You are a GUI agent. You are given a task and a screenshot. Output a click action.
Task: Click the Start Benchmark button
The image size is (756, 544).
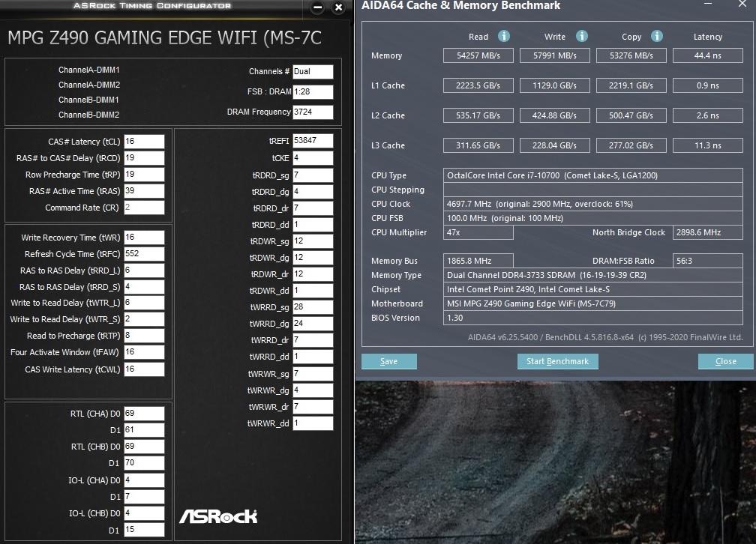click(x=558, y=361)
